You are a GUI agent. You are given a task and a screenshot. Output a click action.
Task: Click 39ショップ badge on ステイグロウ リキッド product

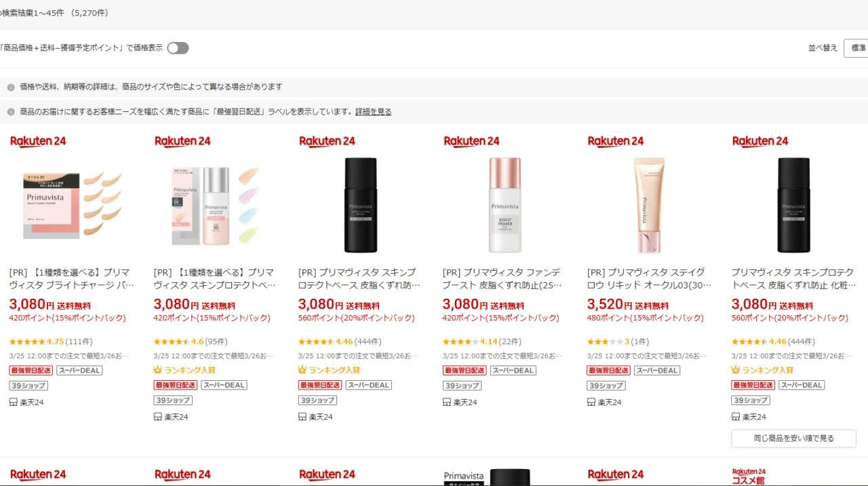click(606, 386)
